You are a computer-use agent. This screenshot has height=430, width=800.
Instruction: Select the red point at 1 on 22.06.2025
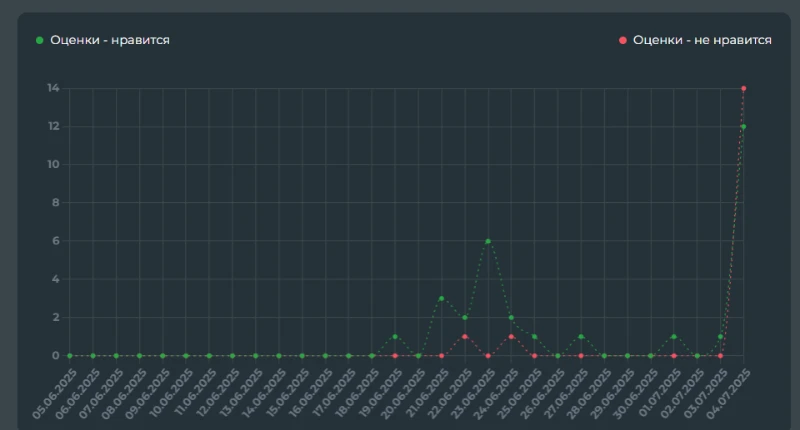coord(465,337)
